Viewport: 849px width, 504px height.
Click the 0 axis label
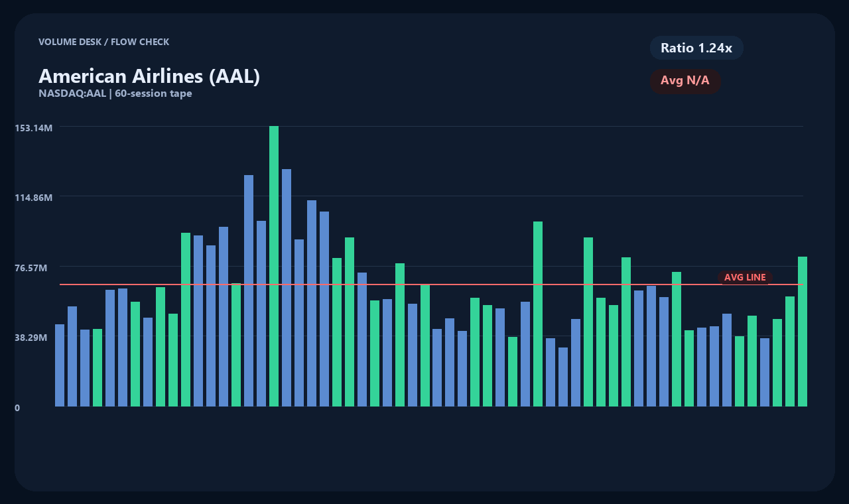(17, 408)
